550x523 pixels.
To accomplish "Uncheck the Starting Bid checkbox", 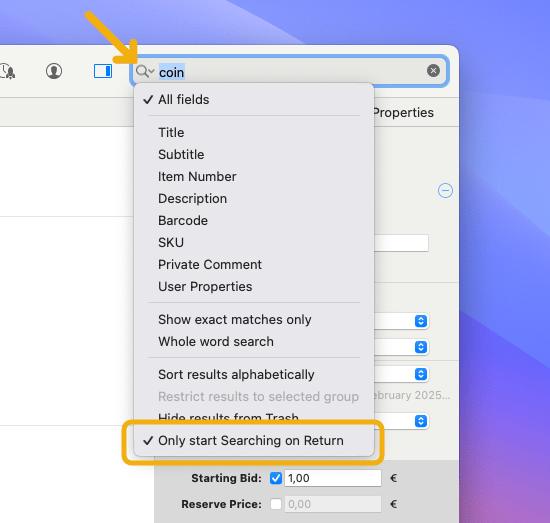I will (x=276, y=478).
